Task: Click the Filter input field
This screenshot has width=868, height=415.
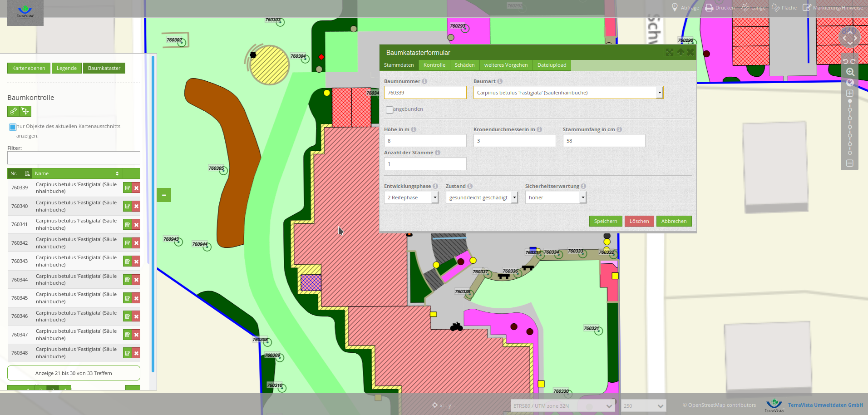Action: [74, 158]
